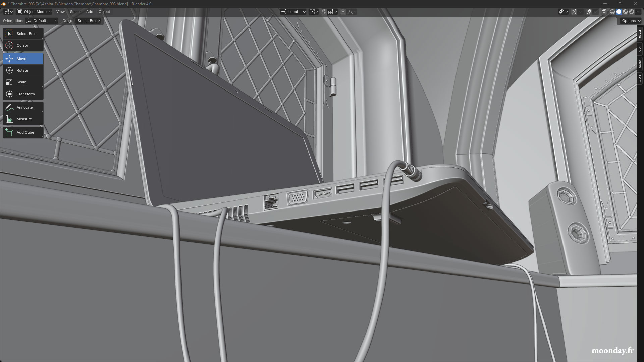Screen dimensions: 644x362
Task: Open the View menu in the header
Action: 60,12
